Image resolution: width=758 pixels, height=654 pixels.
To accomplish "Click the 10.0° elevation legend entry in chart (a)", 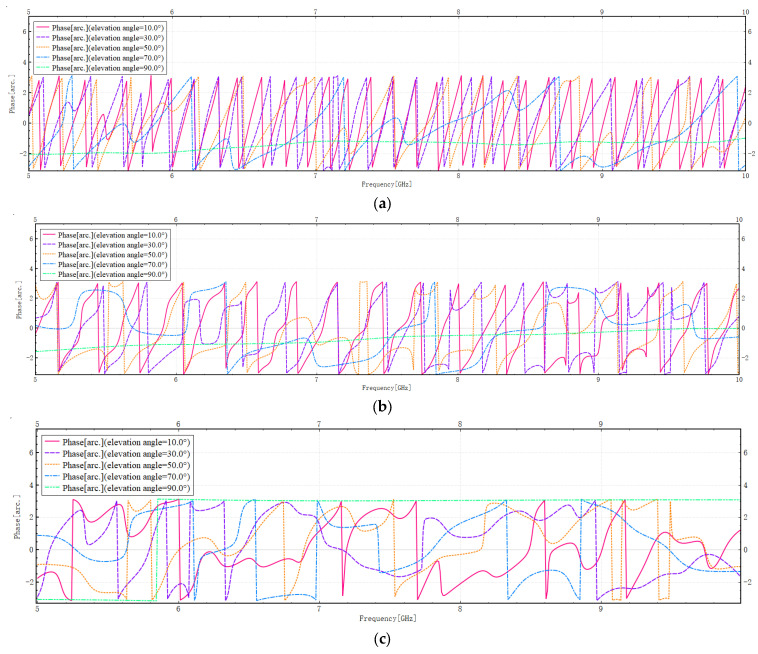I will (100, 28).
